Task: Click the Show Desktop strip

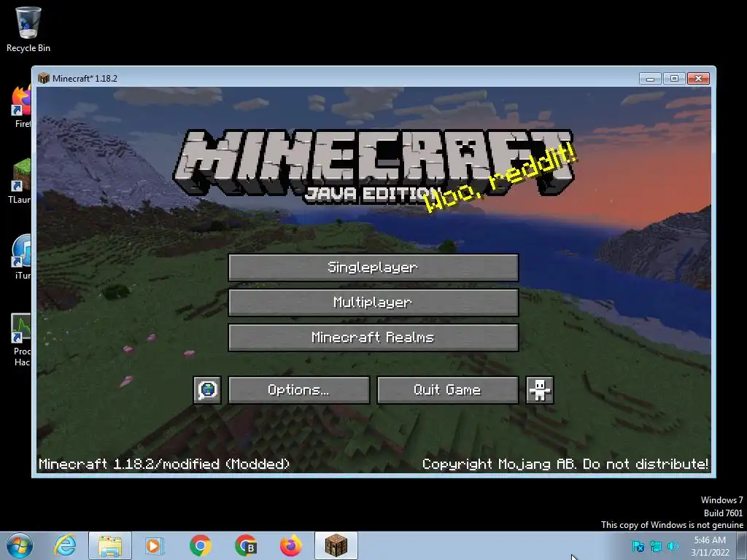Action: tap(742, 545)
